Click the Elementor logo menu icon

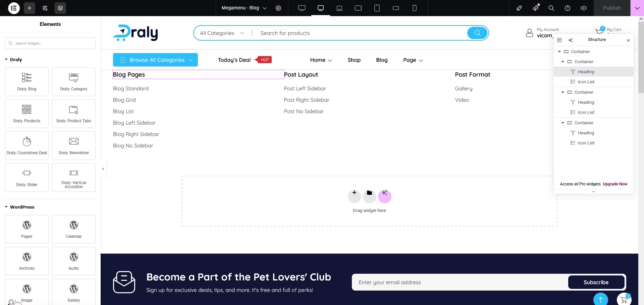pos(14,8)
